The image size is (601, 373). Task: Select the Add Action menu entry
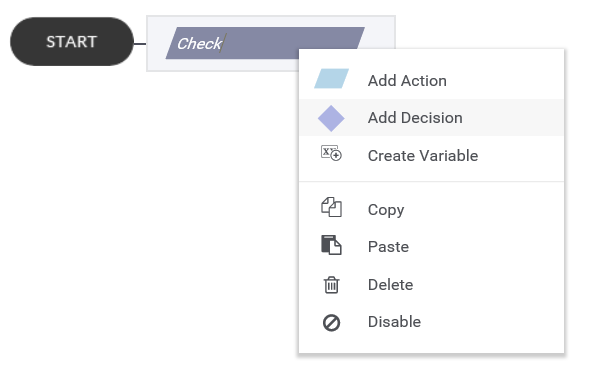click(431, 81)
